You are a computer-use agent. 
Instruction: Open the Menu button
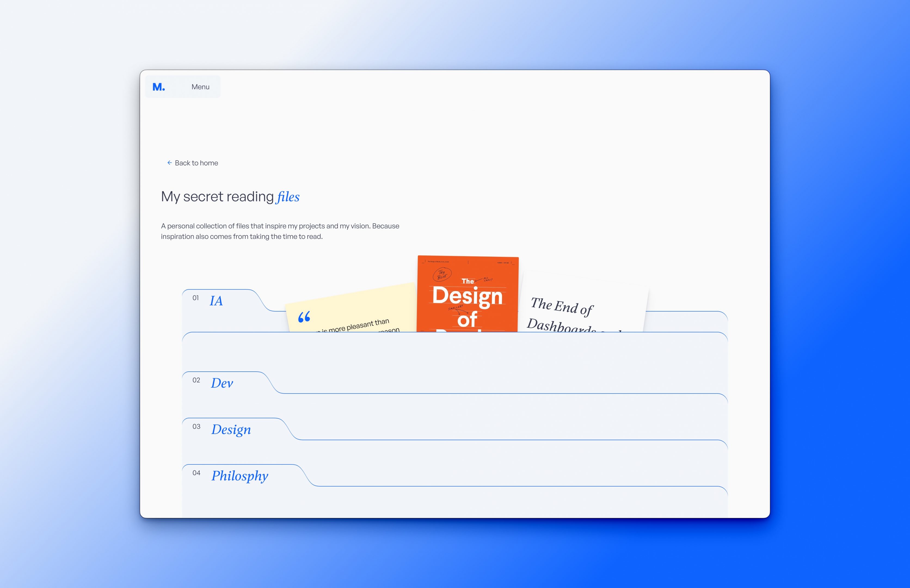coord(201,87)
